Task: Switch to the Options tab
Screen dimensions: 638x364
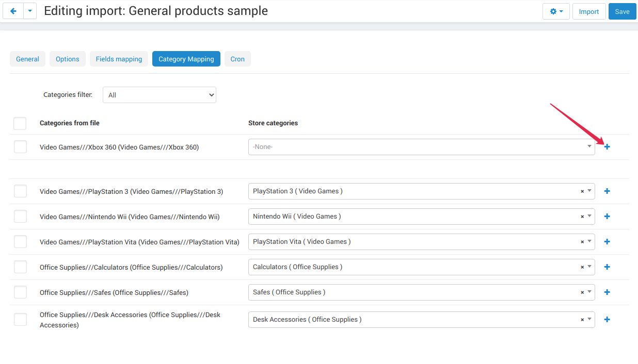Action: [x=68, y=59]
